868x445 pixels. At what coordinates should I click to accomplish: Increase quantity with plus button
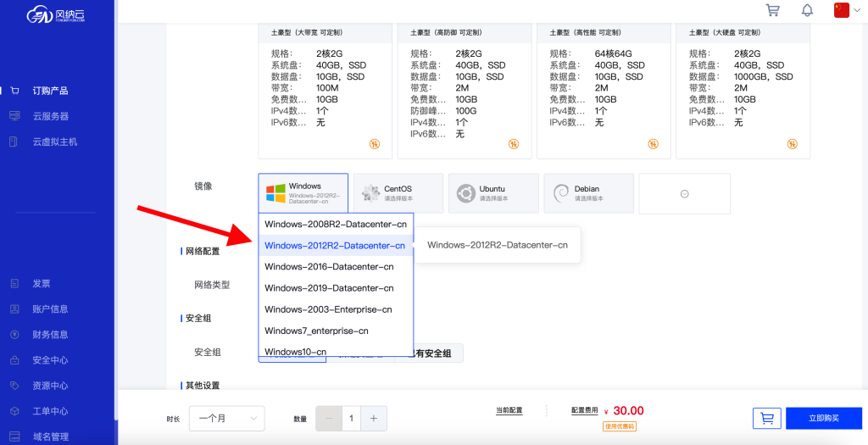tap(374, 419)
